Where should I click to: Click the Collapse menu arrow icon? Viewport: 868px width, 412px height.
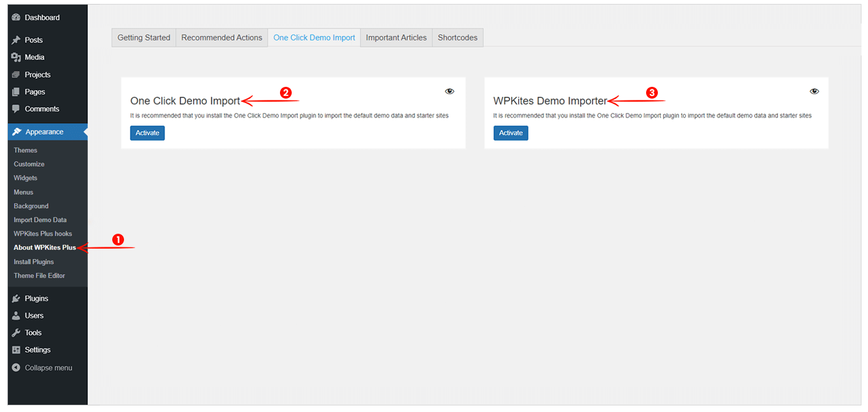click(x=16, y=368)
